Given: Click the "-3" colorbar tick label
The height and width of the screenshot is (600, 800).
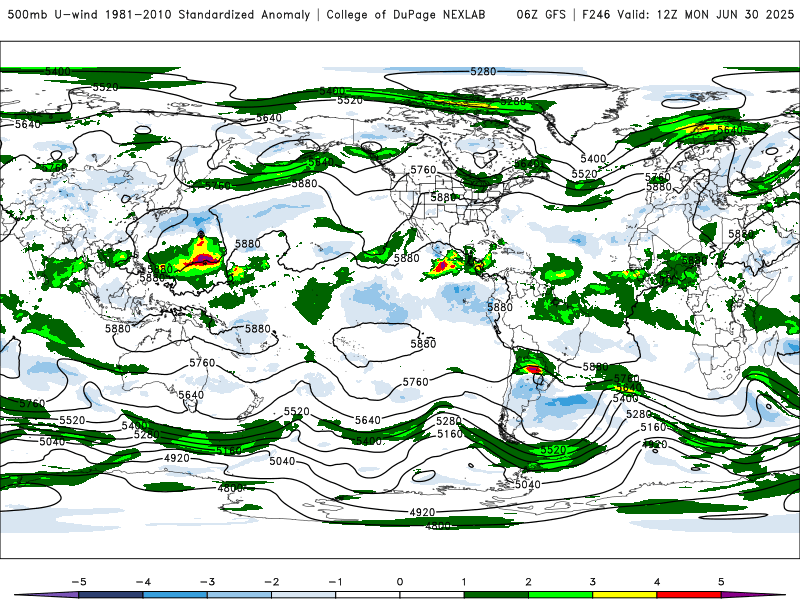Looking at the screenshot, I should click(x=207, y=582).
